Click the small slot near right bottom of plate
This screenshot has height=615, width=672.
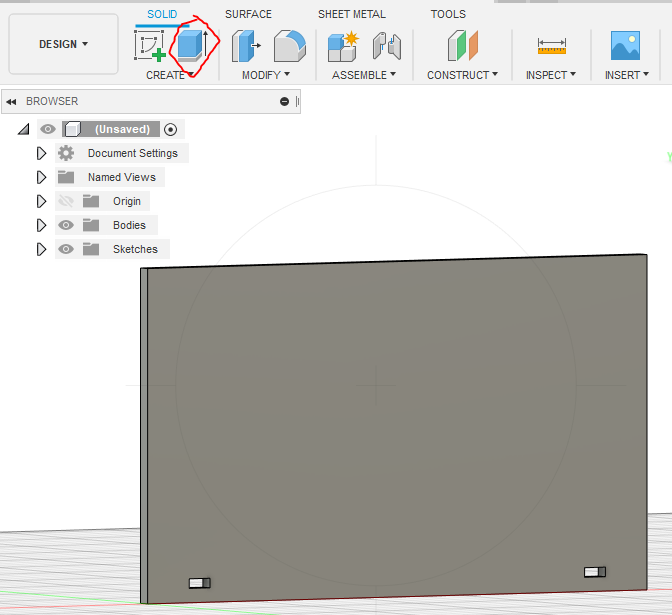595,572
